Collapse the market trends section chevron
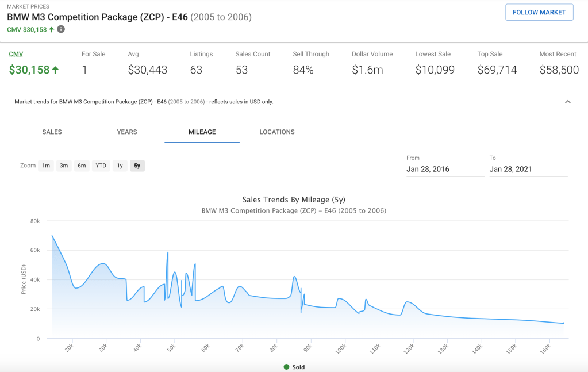The width and height of the screenshot is (588, 372). 567,102
